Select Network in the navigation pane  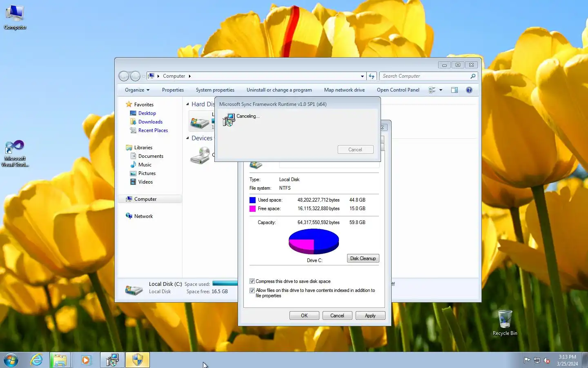[143, 216]
